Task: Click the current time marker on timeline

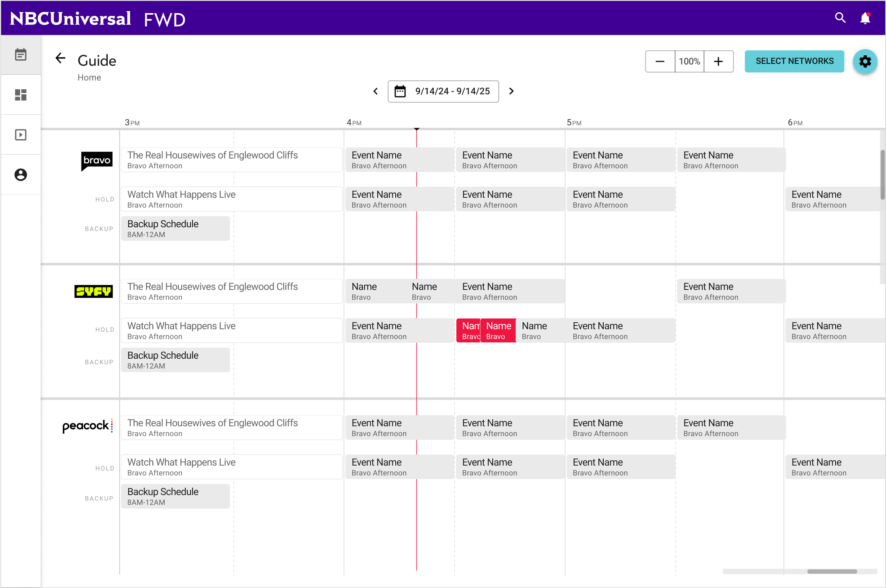Action: tap(417, 129)
